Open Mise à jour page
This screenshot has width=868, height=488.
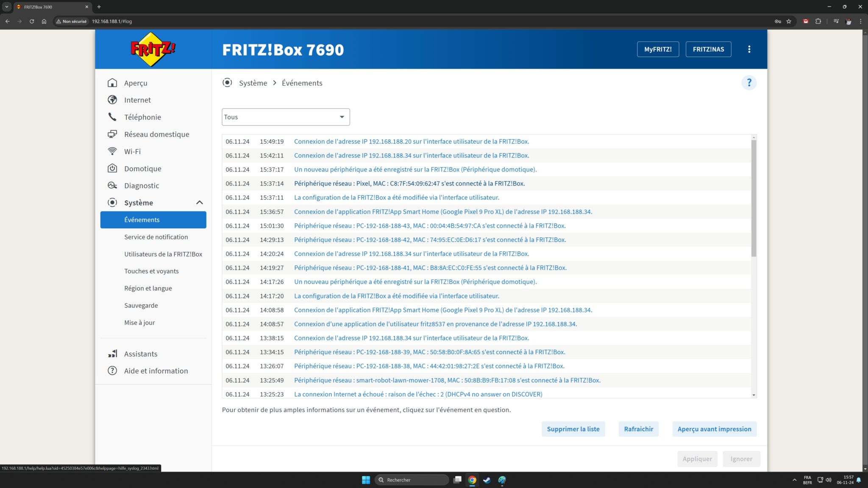tap(139, 322)
